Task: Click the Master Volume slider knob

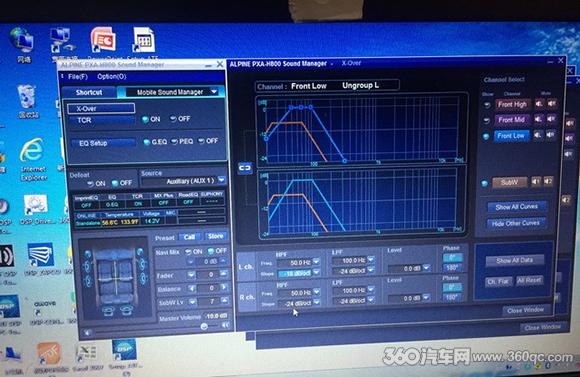Action: (x=204, y=326)
